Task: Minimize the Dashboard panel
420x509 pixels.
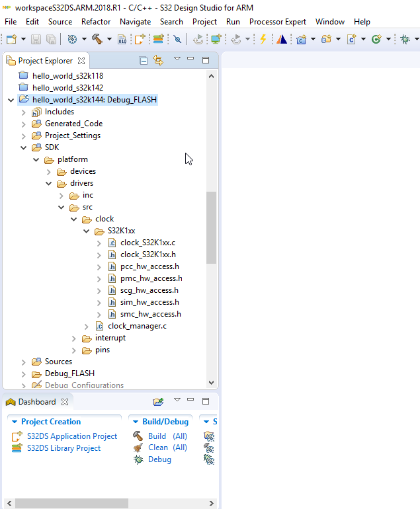Action: coord(190,399)
